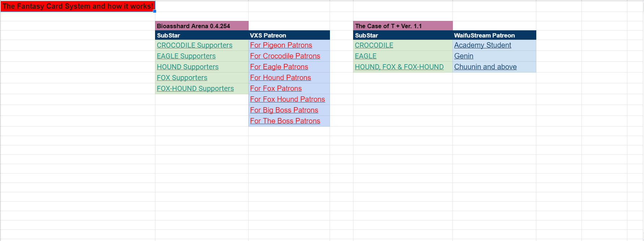Open the Chuunin and above link
This screenshot has height=241, width=644.
coord(485,67)
